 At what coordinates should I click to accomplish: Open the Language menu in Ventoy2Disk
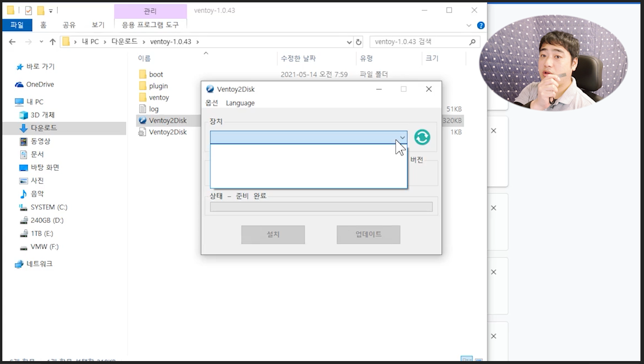click(240, 103)
